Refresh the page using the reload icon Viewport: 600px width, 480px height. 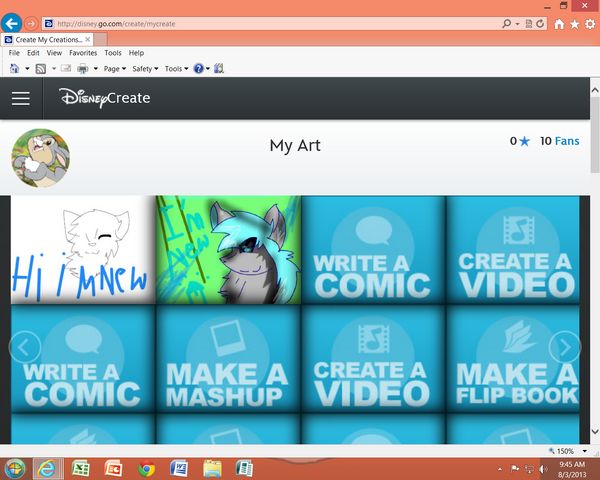pos(540,24)
